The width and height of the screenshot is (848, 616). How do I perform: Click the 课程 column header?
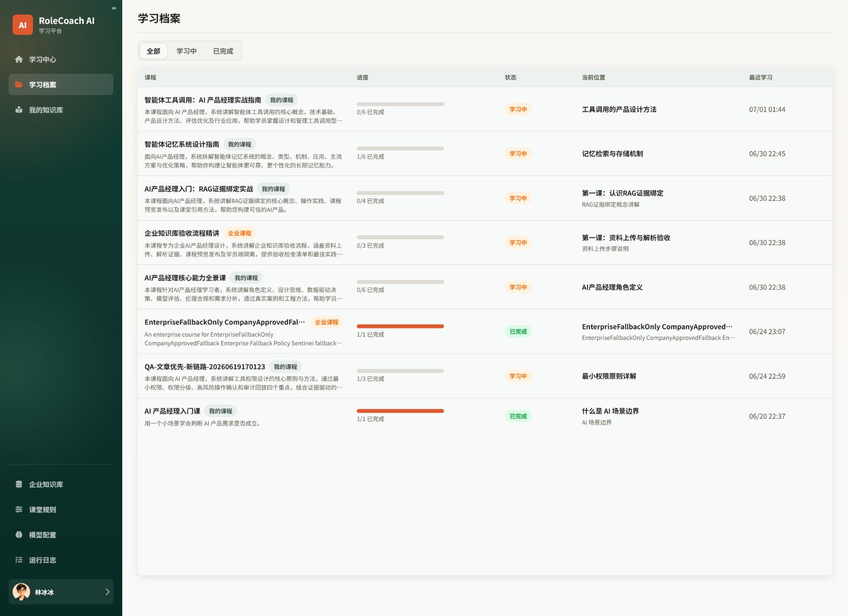(150, 78)
